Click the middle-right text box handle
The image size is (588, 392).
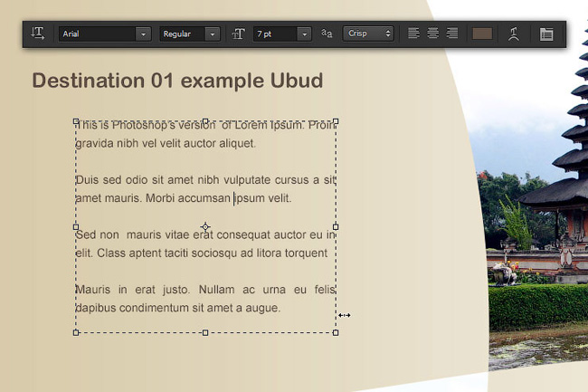(336, 227)
